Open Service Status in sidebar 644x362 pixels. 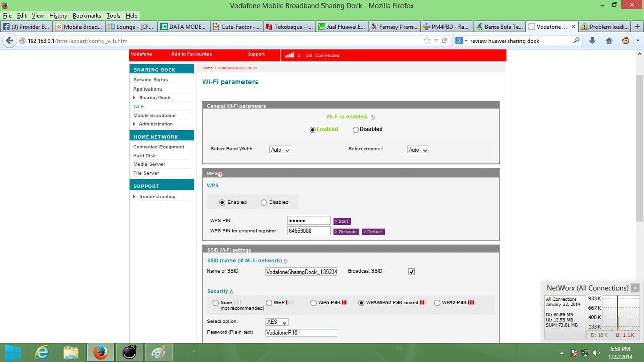point(150,80)
